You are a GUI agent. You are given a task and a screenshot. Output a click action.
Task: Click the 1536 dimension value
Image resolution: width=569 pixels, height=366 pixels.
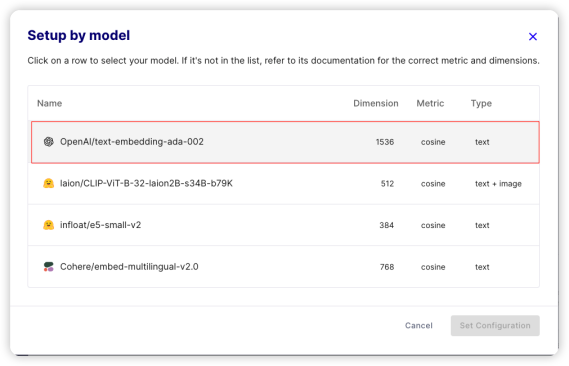pos(385,142)
